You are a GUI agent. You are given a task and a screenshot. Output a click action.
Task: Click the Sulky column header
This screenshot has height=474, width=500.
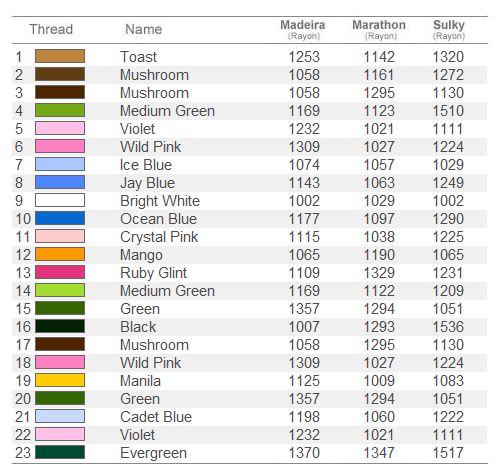click(x=449, y=29)
